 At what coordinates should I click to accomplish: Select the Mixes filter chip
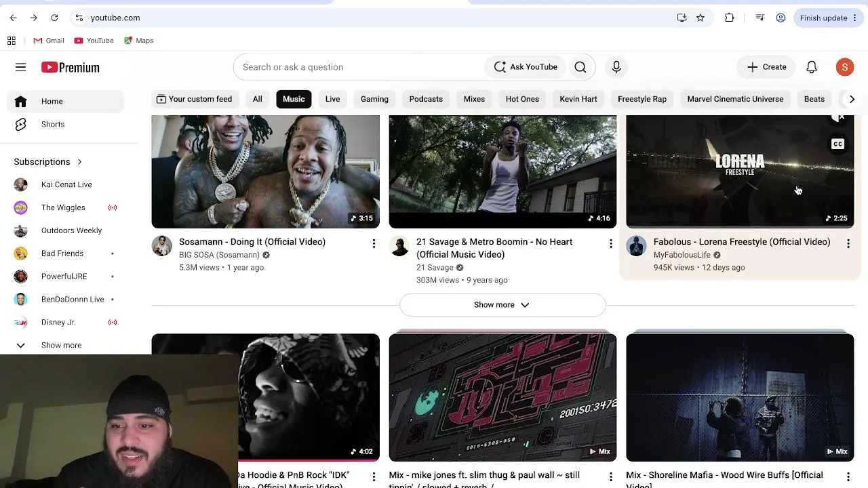(474, 99)
